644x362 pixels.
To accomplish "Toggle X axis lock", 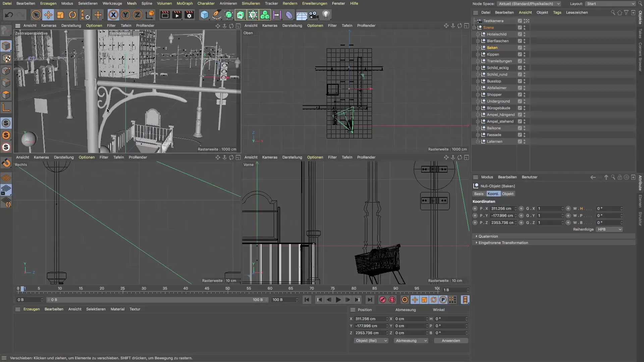I will 113,15.
